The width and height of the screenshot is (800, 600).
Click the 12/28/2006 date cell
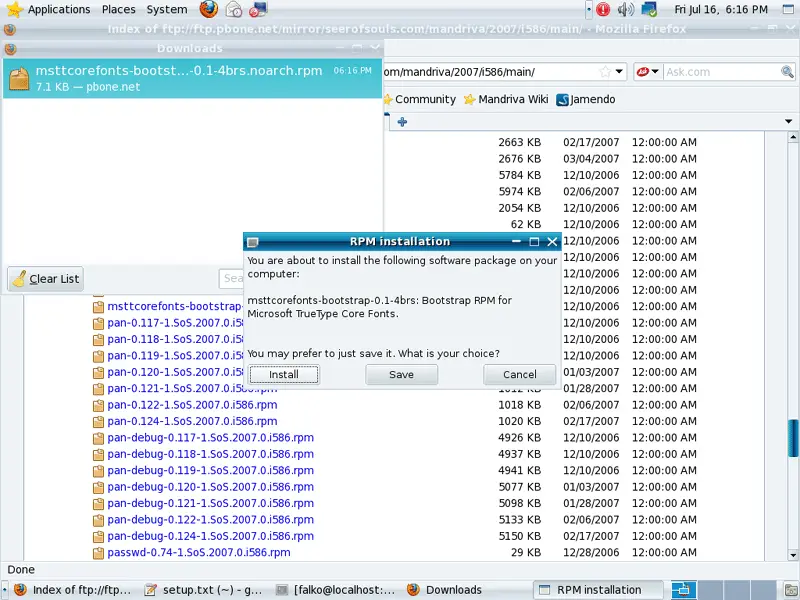click(591, 552)
